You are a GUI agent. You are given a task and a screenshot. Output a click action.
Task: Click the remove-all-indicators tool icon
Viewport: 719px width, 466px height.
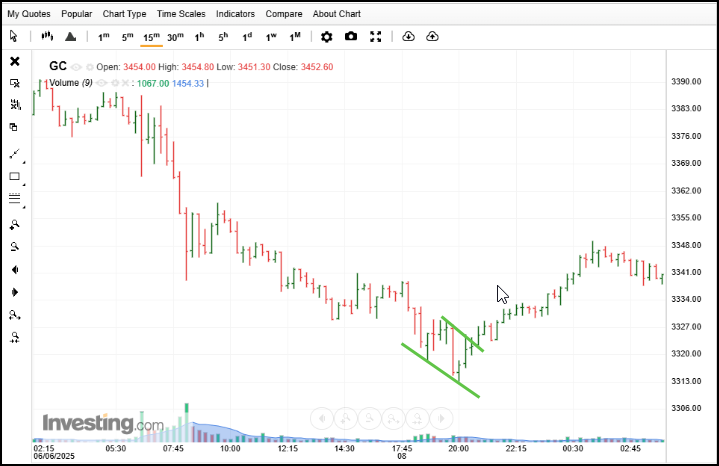point(15,105)
